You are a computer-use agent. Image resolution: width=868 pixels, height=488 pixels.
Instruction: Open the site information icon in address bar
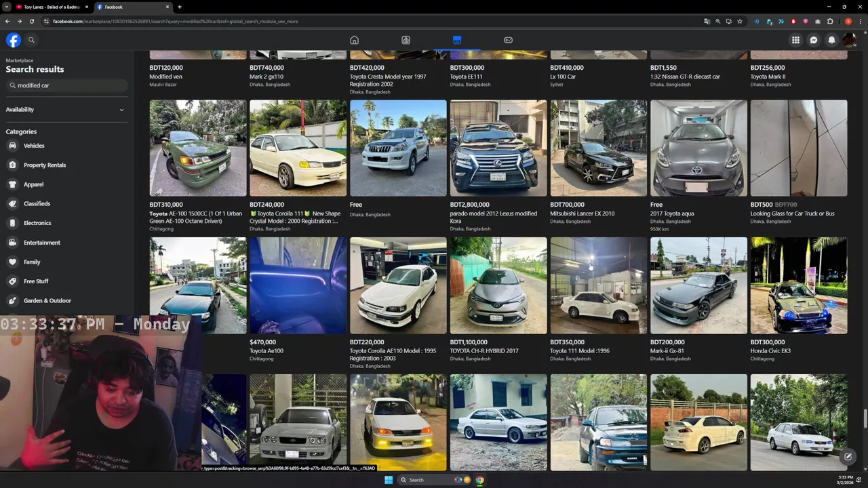pos(46,21)
